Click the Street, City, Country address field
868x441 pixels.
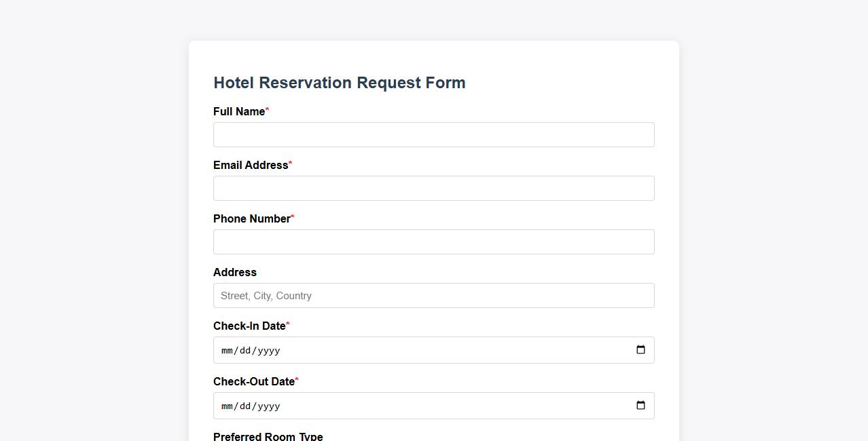(x=433, y=295)
